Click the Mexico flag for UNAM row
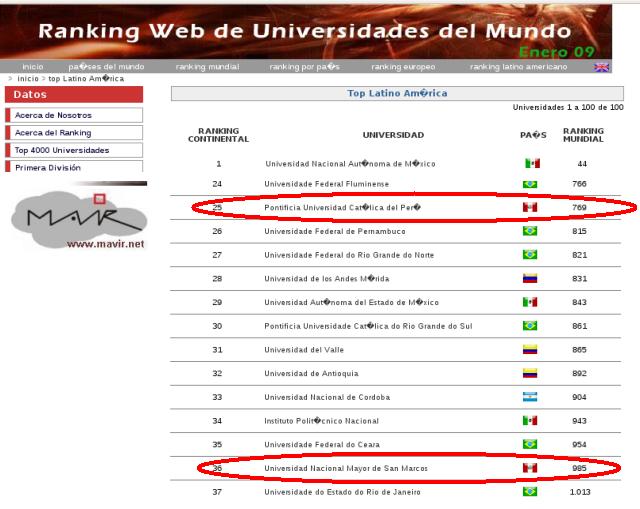The image size is (640, 509). pyautogui.click(x=532, y=163)
